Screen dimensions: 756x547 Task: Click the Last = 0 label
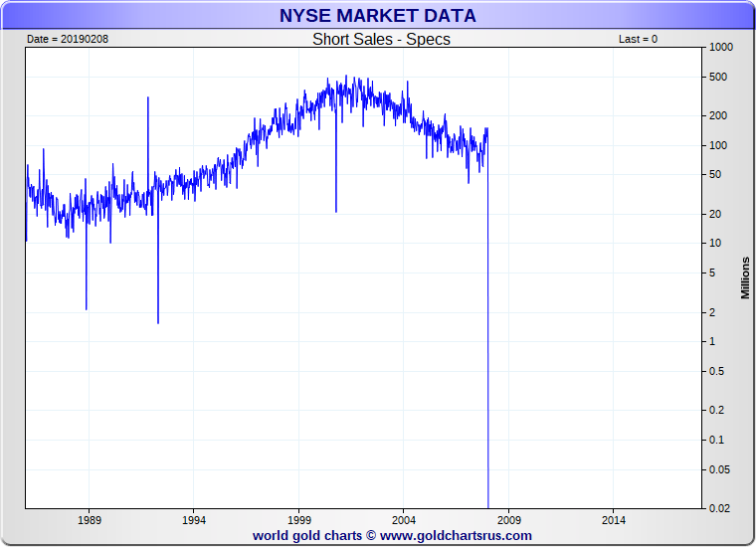tap(638, 39)
